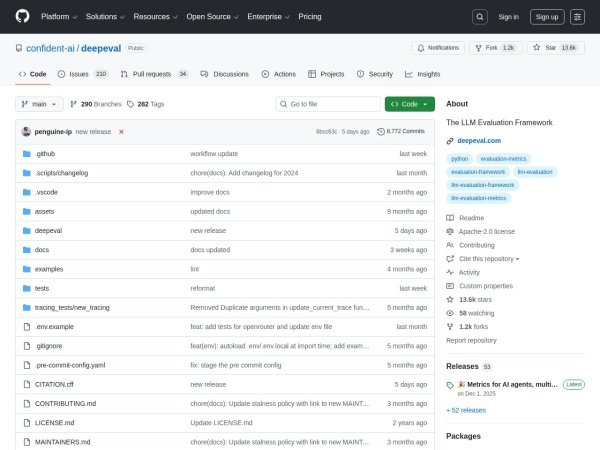Screen dimensions: 600x450
Task: Expand the Open Source menu
Action: tap(212, 17)
